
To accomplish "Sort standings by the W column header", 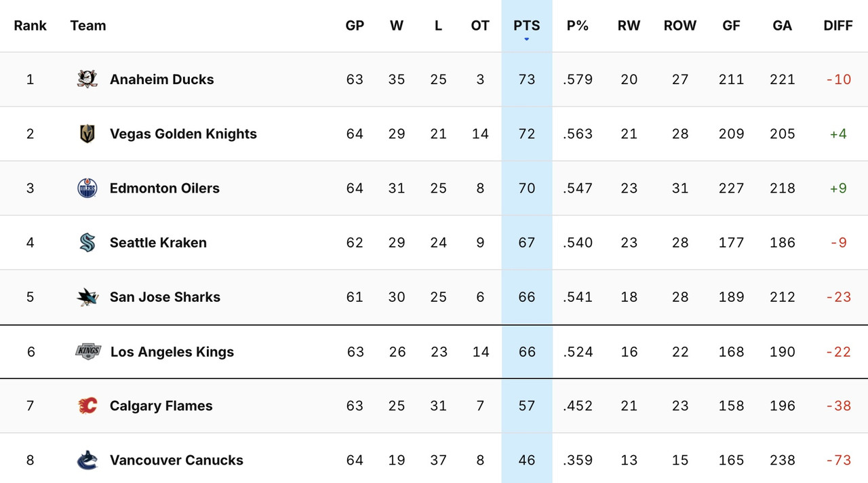I will [397, 25].
